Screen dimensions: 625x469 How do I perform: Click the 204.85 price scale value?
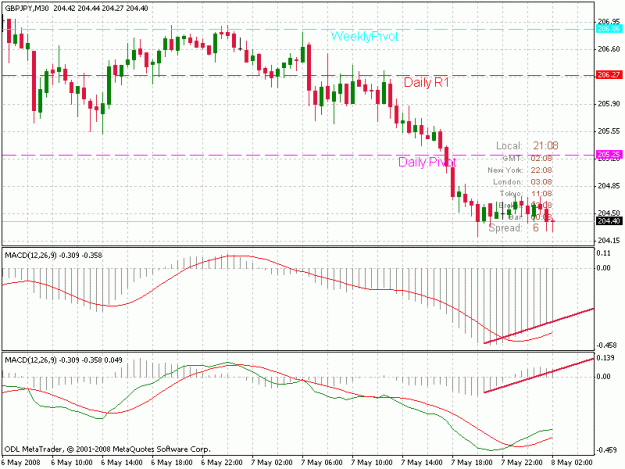609,186
